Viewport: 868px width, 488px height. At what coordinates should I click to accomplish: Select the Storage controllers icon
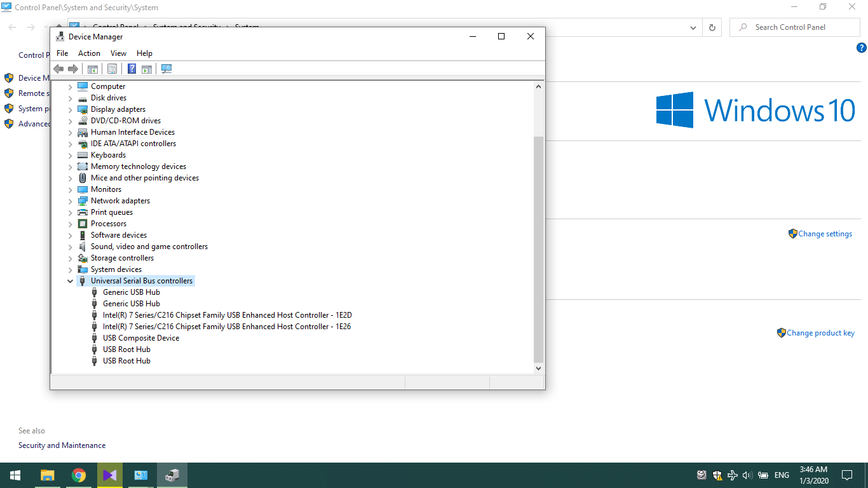point(83,258)
